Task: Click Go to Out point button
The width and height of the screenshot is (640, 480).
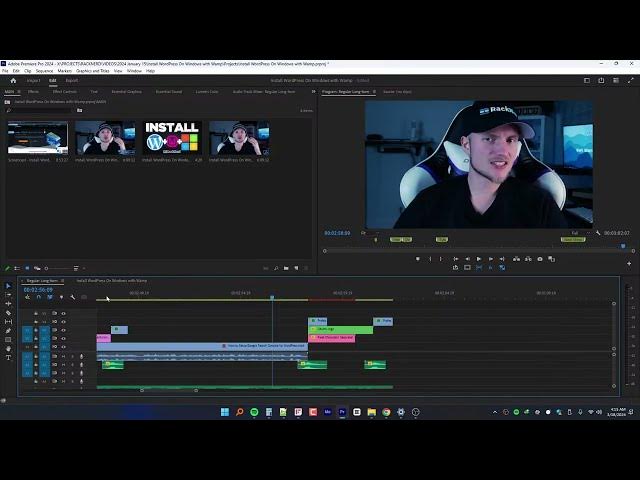Action: coord(502,259)
